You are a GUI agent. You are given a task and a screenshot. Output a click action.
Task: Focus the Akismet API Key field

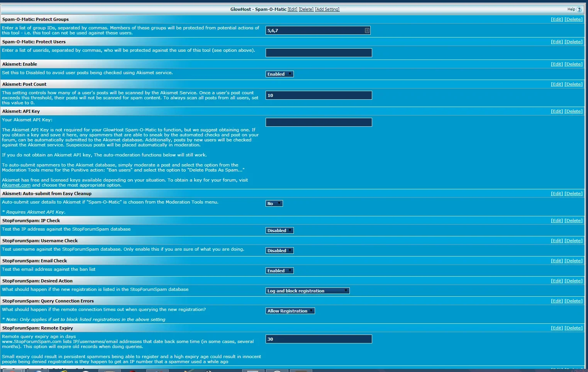319,122
